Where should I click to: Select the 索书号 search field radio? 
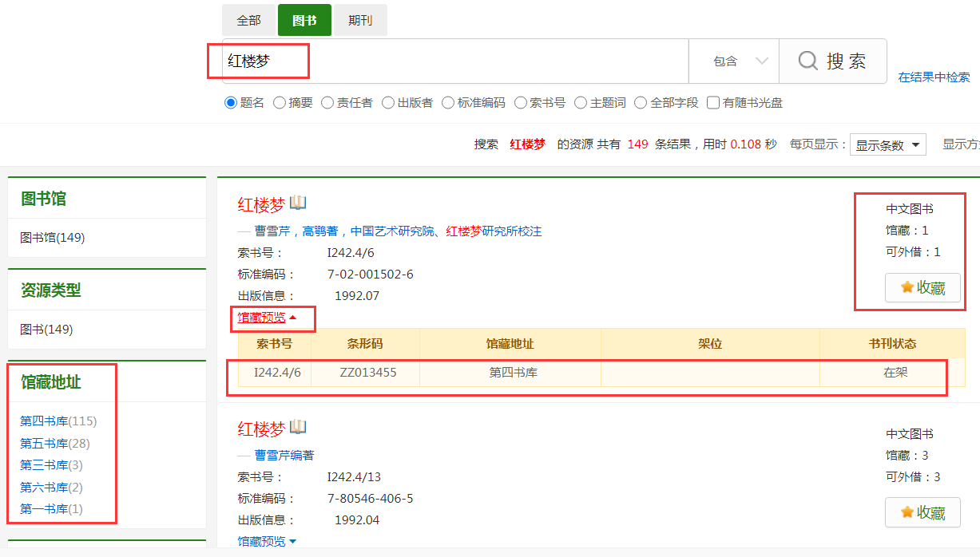coord(521,103)
